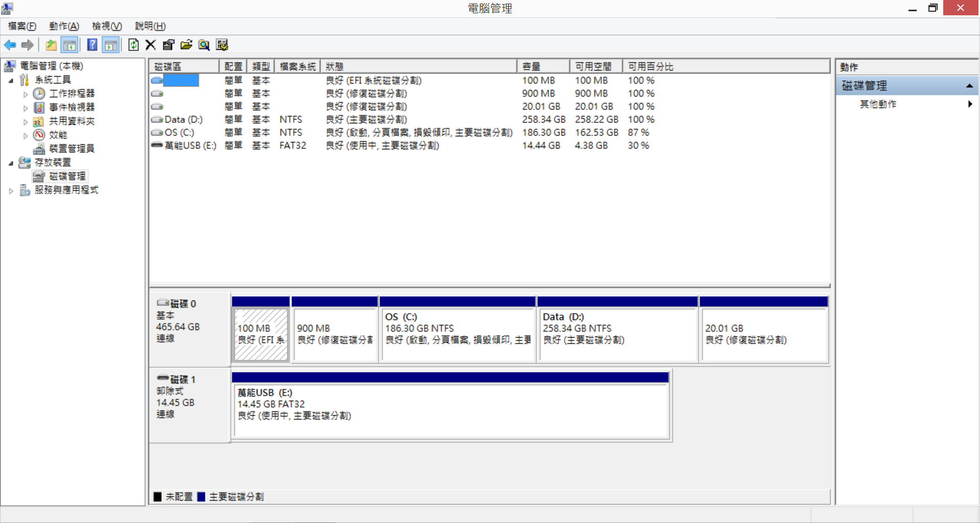980x523 pixels.
Task: Click the Open folder toolbar icon
Action: 186,45
